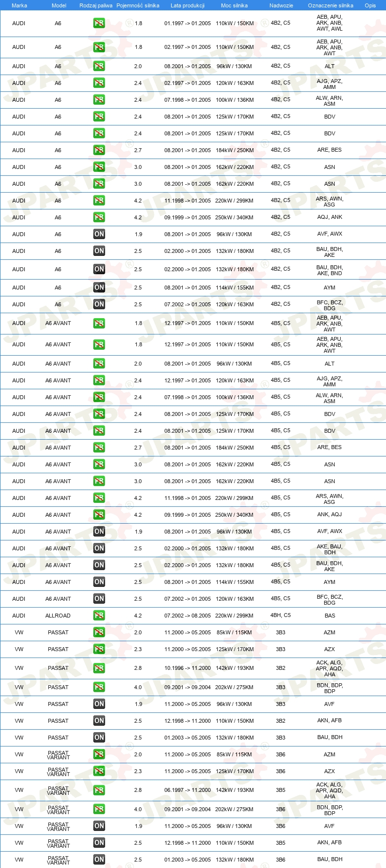Screen dimensions: 386x868
Task: Click the petrol icon in the A6 AVANT 4.2 299KM row
Action: click(x=99, y=498)
